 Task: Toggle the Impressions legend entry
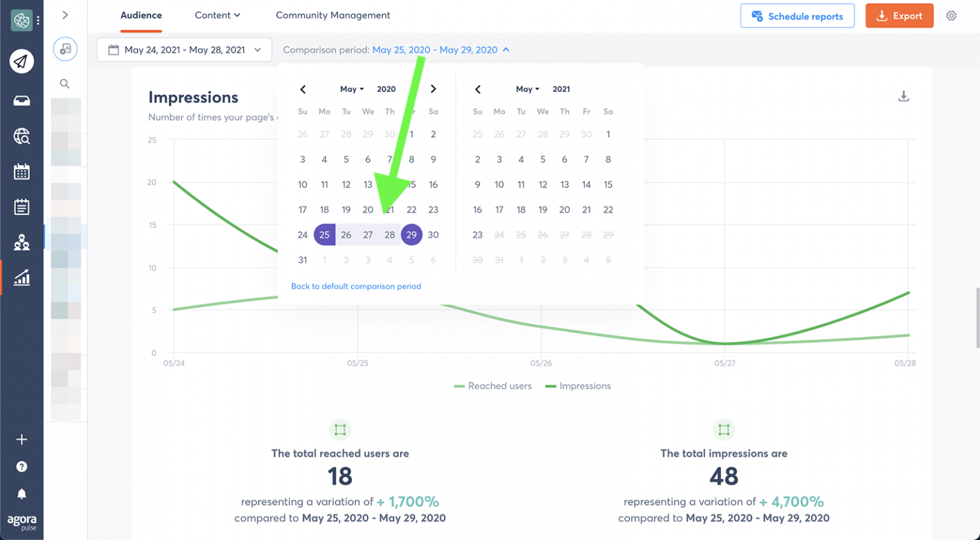(x=578, y=386)
